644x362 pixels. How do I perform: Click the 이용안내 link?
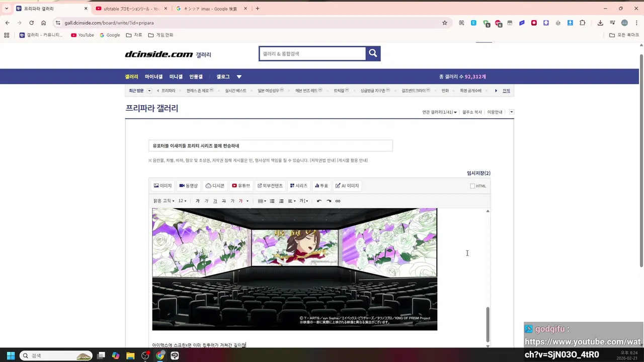click(495, 112)
